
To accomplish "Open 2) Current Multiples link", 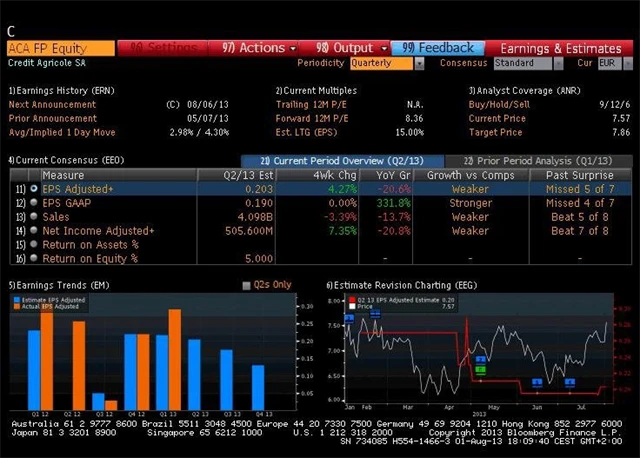I will click(316, 91).
